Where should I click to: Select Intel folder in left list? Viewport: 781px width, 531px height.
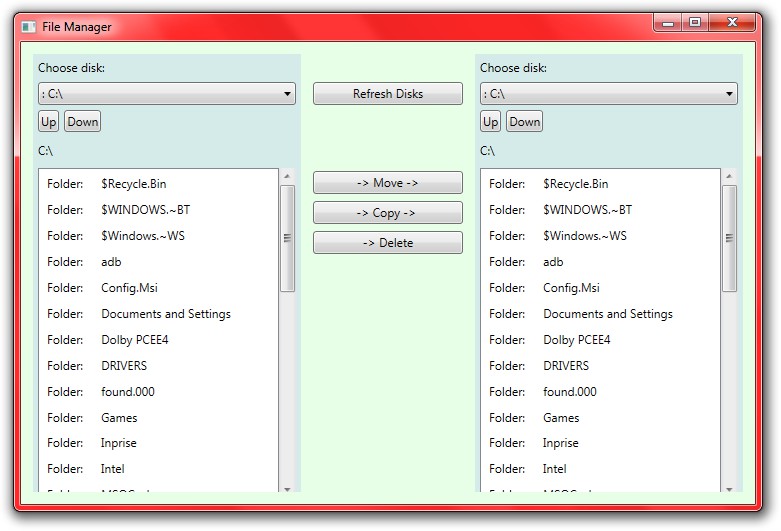(158, 469)
